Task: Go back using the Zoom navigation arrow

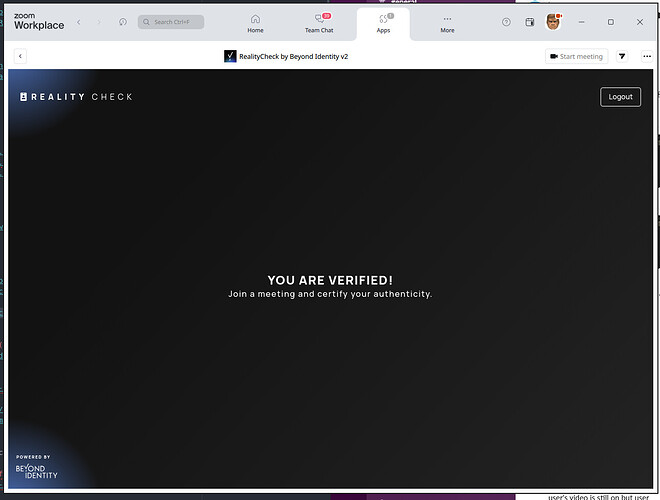Action: coord(79,22)
